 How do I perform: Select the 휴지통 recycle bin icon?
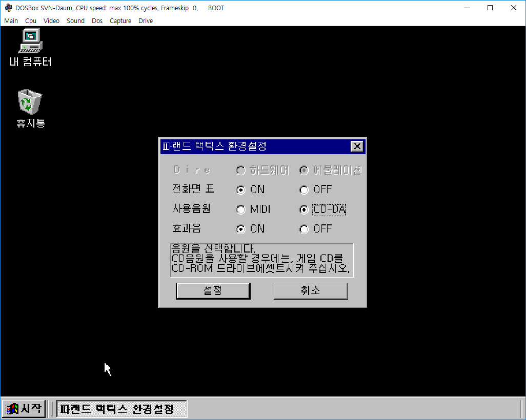click(x=30, y=108)
